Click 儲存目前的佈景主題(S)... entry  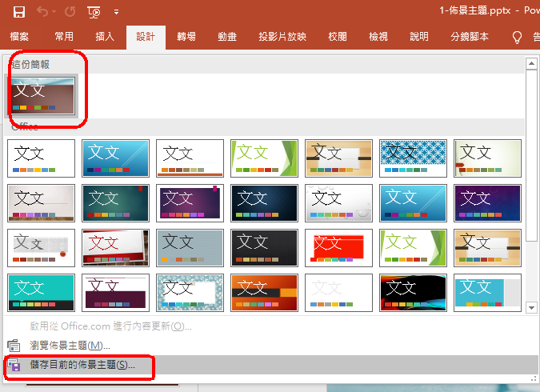(x=82, y=365)
